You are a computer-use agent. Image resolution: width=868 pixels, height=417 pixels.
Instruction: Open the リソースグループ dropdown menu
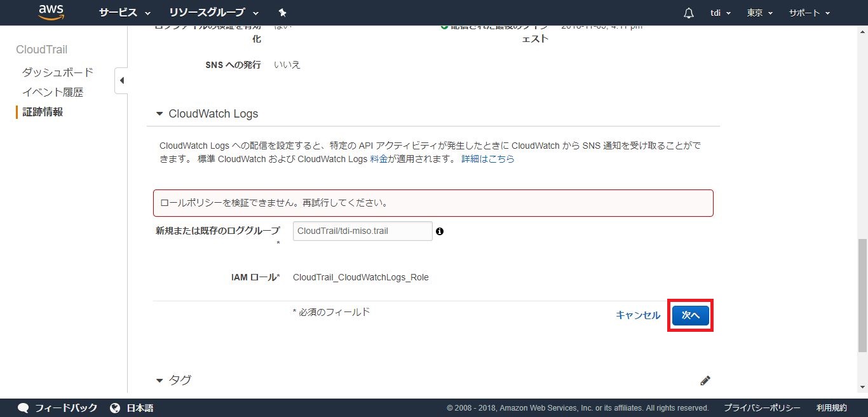click(x=214, y=13)
